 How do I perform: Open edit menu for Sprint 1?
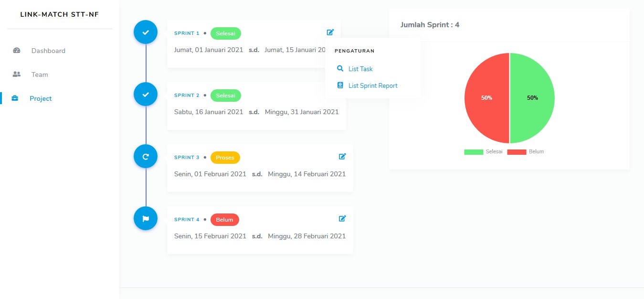coord(330,32)
